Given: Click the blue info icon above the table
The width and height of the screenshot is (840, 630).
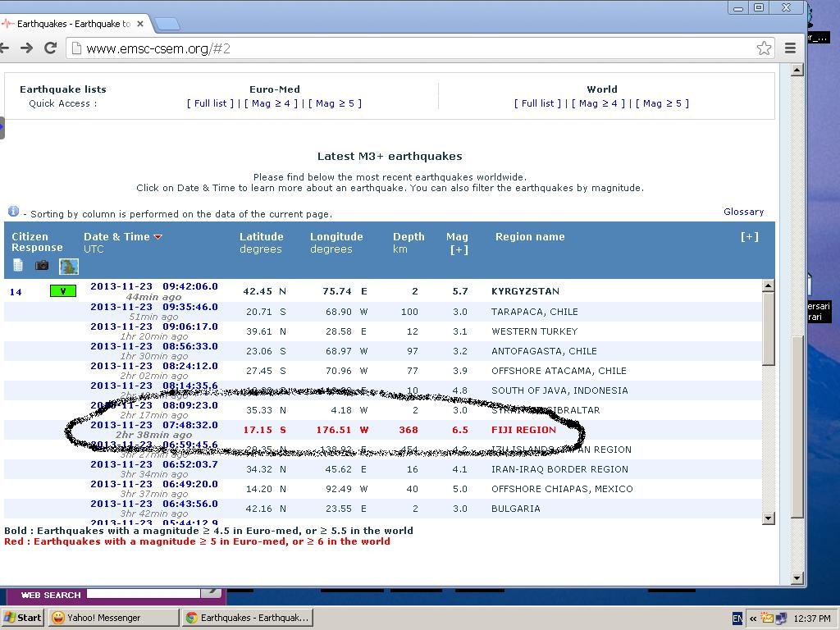Looking at the screenshot, I should pyautogui.click(x=13, y=212).
